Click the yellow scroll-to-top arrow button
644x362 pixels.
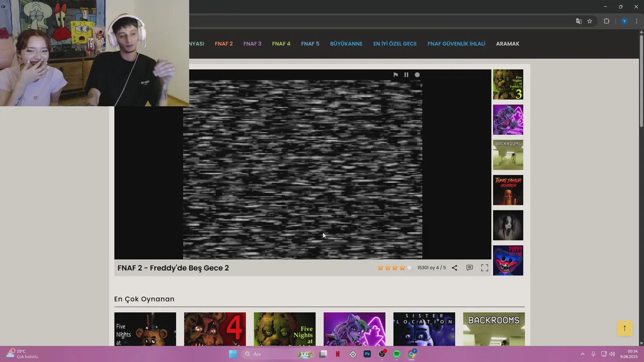pyautogui.click(x=625, y=328)
